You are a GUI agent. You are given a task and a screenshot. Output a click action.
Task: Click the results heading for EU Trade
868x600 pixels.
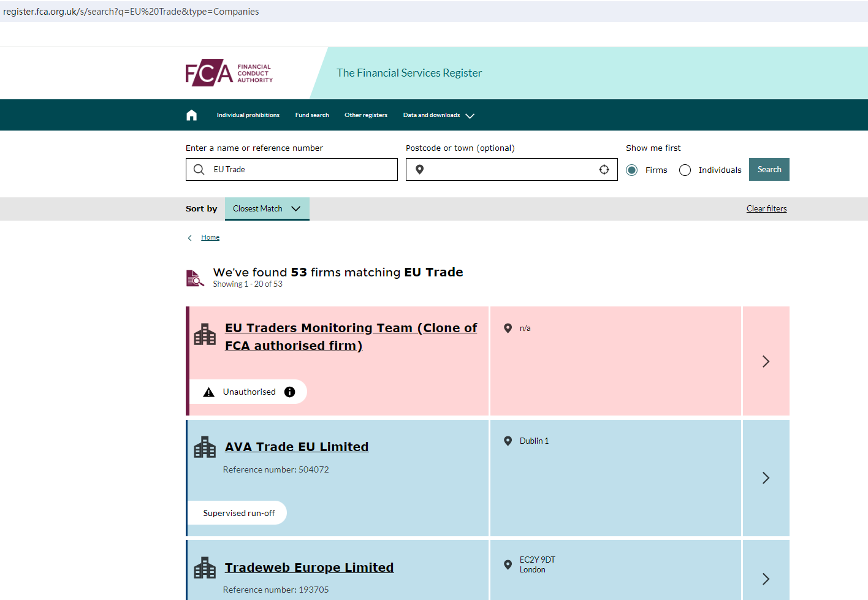pos(338,272)
